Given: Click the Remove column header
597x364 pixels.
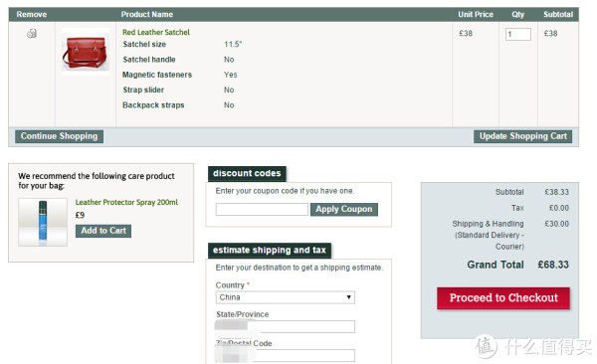Looking at the screenshot, I should pyautogui.click(x=31, y=15).
